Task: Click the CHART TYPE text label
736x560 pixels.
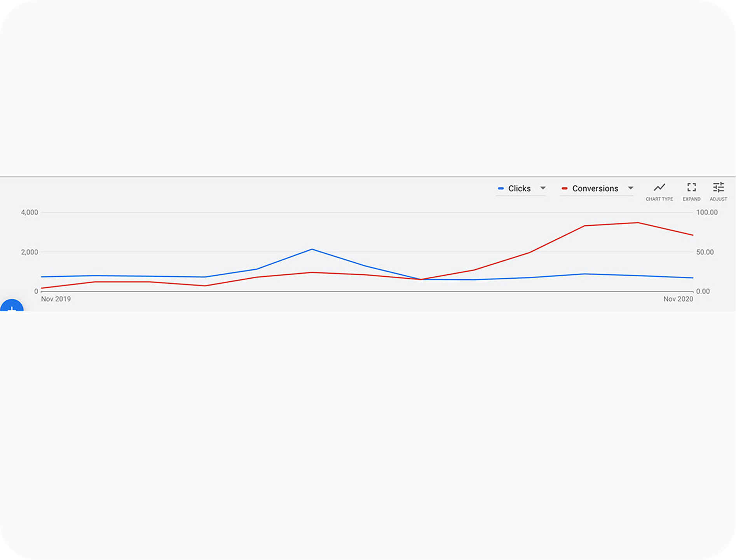Action: [x=659, y=199]
